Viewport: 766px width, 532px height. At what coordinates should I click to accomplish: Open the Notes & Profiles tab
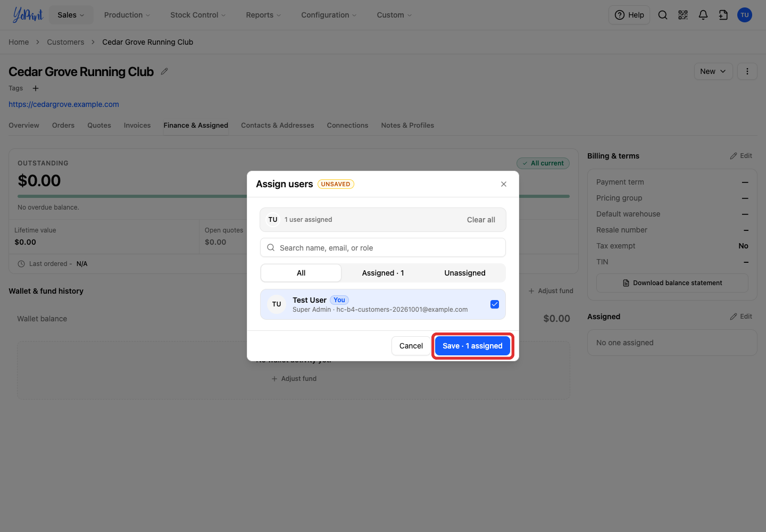(x=407, y=126)
